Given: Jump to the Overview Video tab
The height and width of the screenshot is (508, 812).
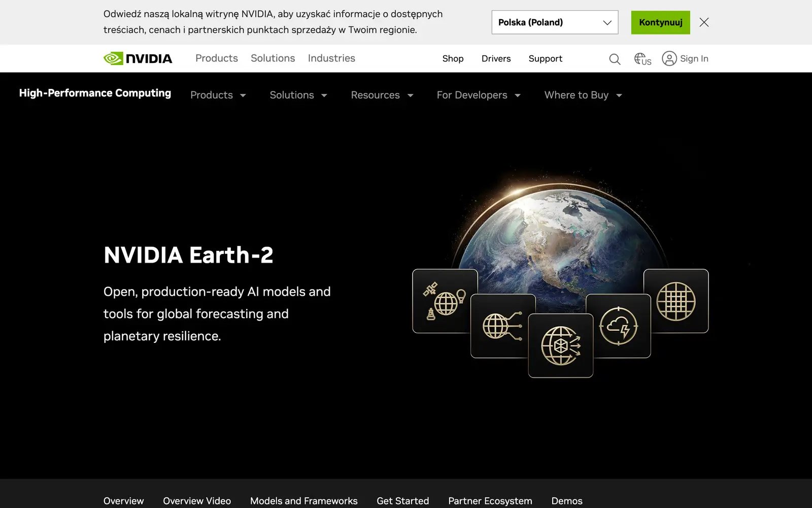Looking at the screenshot, I should coord(197,501).
